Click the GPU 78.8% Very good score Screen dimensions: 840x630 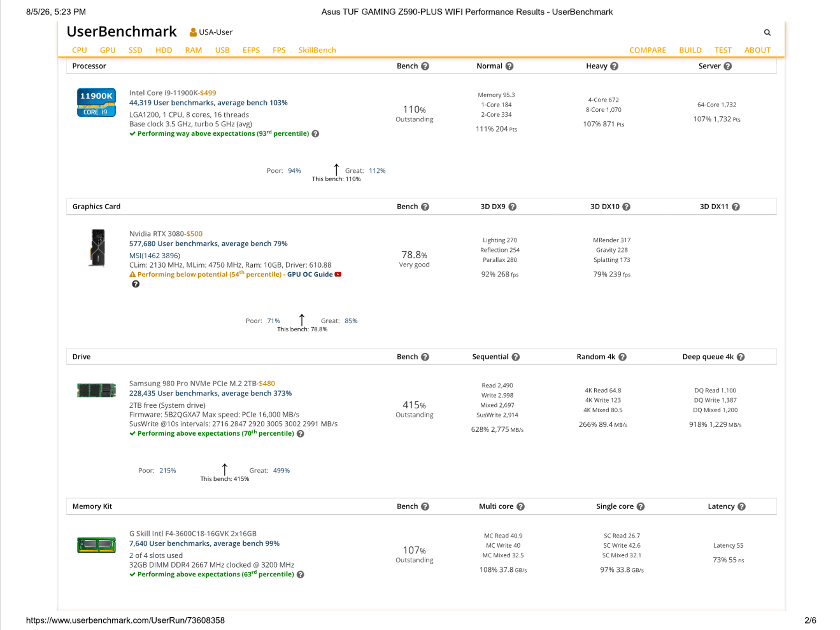coord(414,259)
